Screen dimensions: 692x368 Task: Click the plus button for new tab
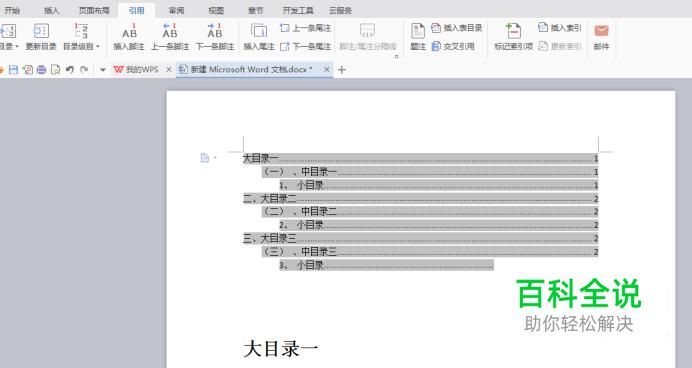(x=342, y=69)
